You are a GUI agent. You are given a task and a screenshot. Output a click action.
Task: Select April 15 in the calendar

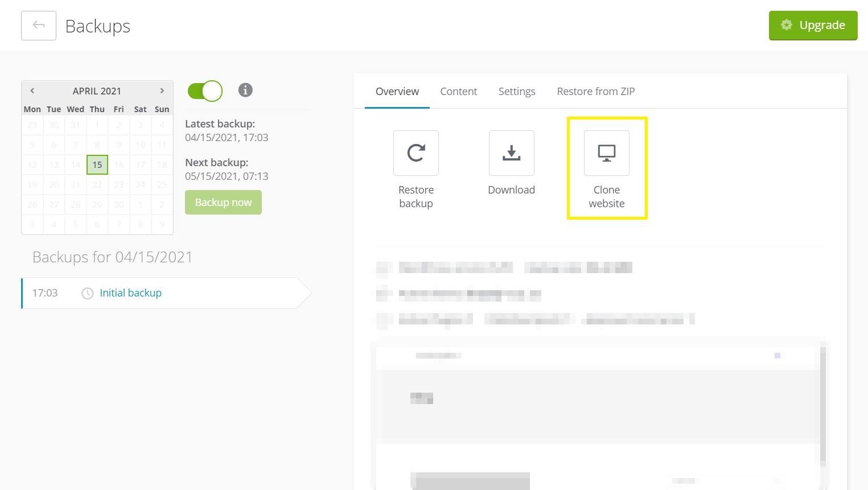(x=97, y=165)
